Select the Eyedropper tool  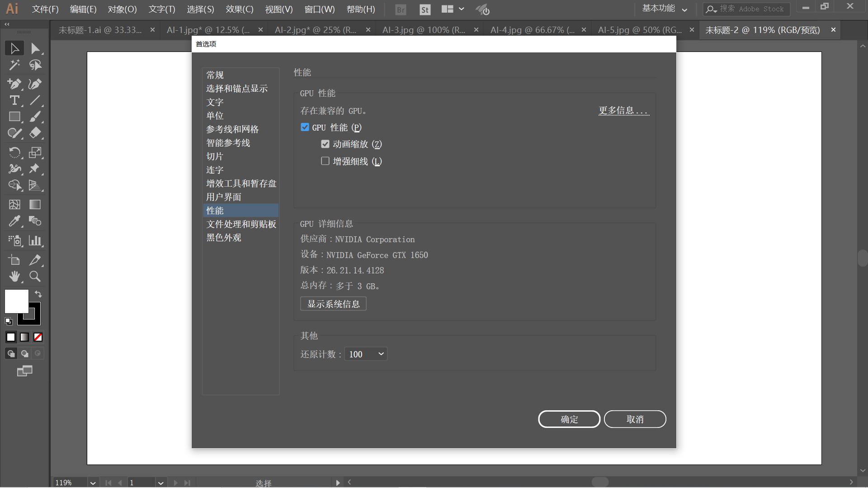(14, 221)
